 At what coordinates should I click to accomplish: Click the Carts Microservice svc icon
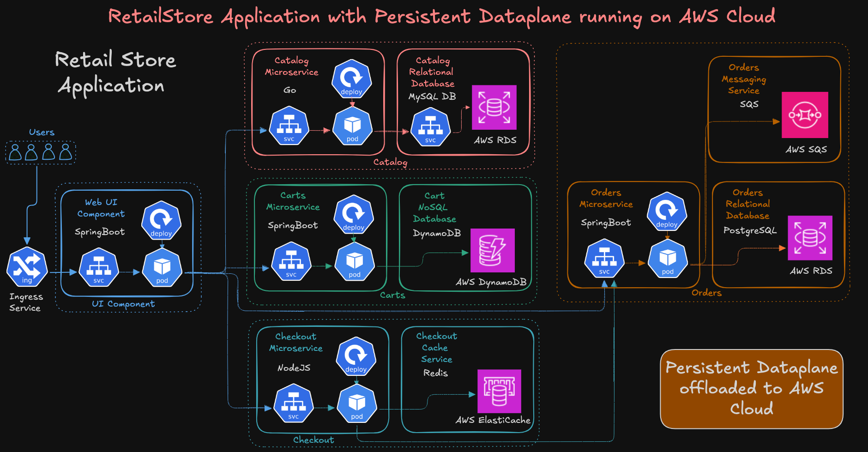[x=292, y=261]
